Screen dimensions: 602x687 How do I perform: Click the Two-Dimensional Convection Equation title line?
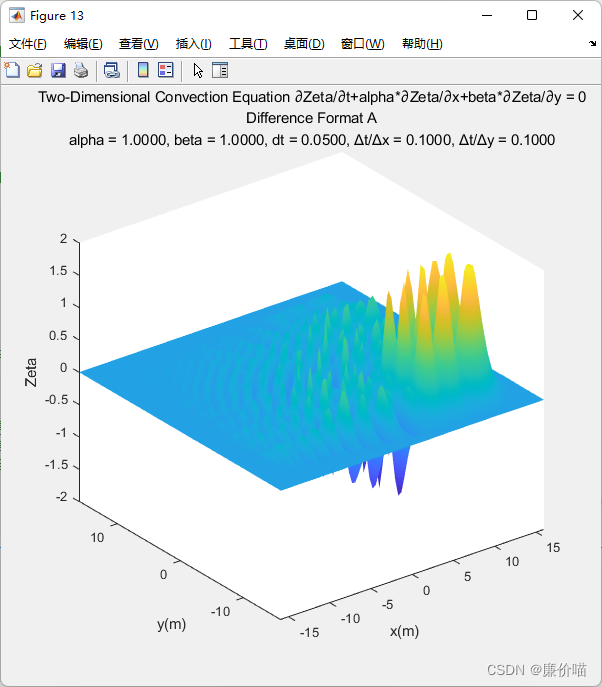pyautogui.click(x=312, y=97)
